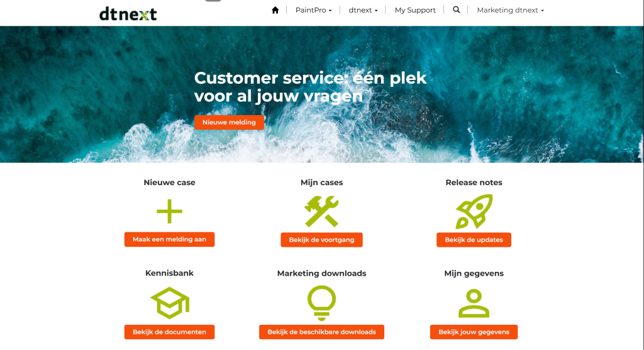Open the person icon under Mijn gegevens
This screenshot has height=350, width=644.
[x=474, y=303]
